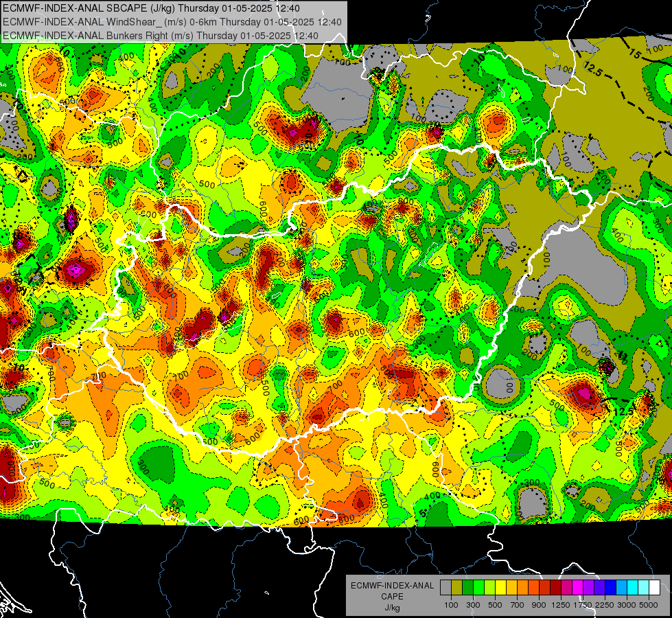Click the J/kg unit label in legend
The image size is (672, 618).
click(392, 608)
